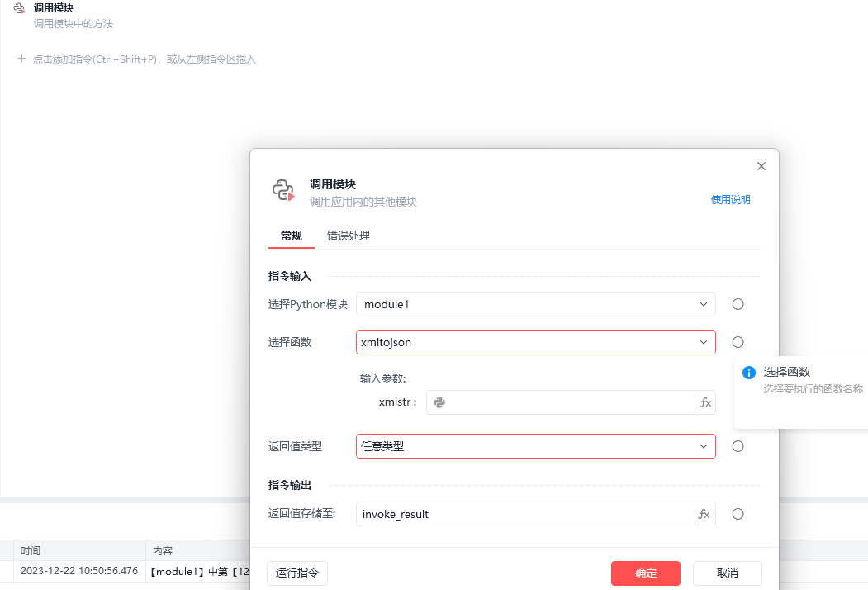
Task: Click the 运行指令 button
Action: point(297,573)
